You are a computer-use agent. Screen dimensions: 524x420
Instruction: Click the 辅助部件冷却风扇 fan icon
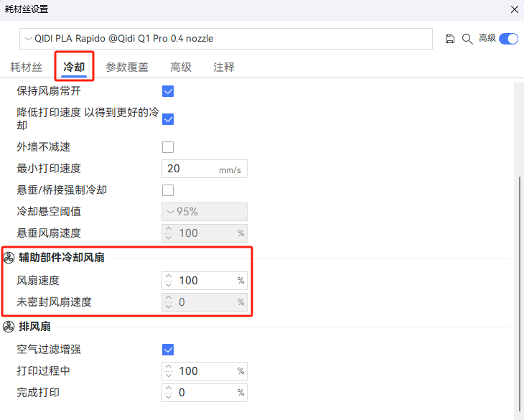pyautogui.click(x=9, y=258)
